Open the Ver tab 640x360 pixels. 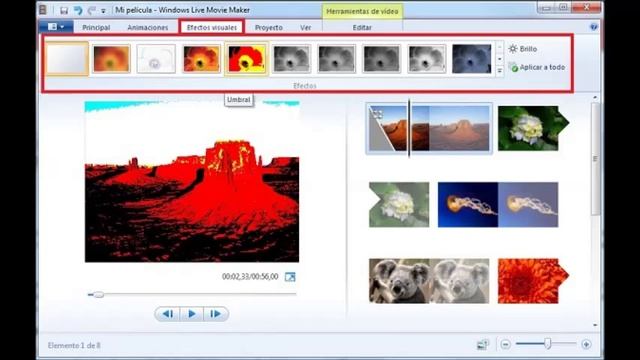[x=306, y=27]
